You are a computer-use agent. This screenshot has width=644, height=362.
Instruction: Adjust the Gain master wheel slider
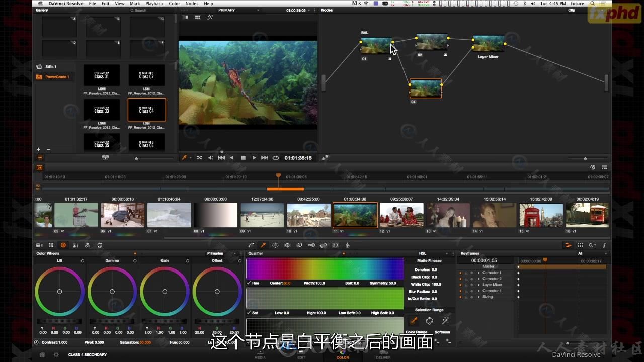point(164,321)
